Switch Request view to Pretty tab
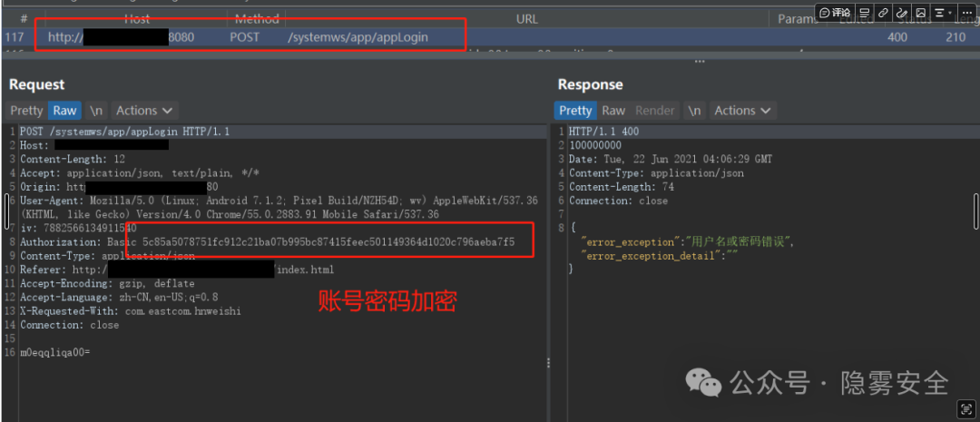Viewport: 980px width, 422px height. (26, 111)
